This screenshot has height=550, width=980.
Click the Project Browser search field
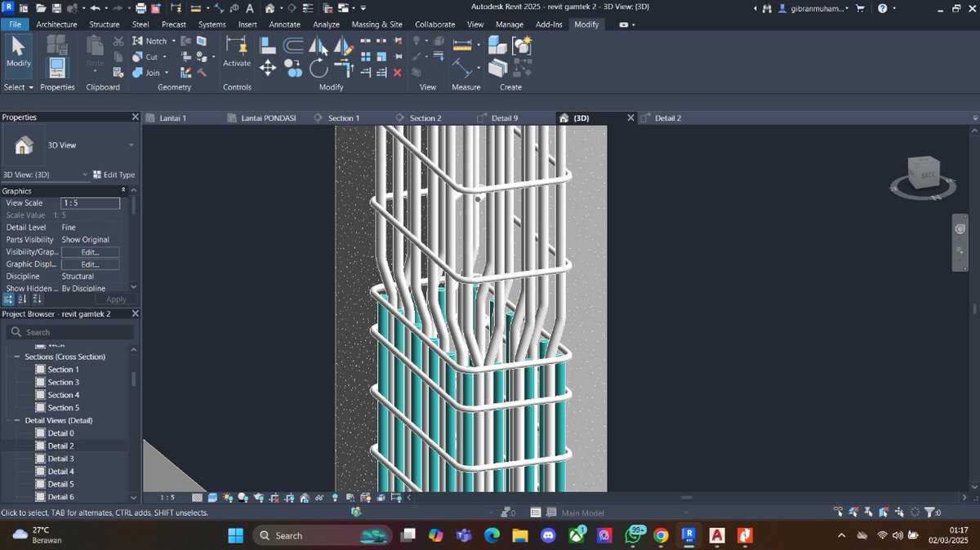(69, 332)
